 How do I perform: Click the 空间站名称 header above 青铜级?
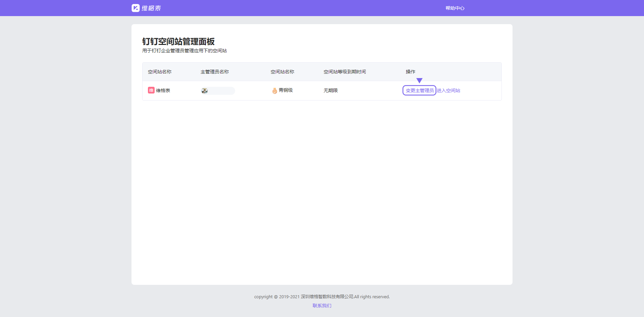(x=282, y=72)
